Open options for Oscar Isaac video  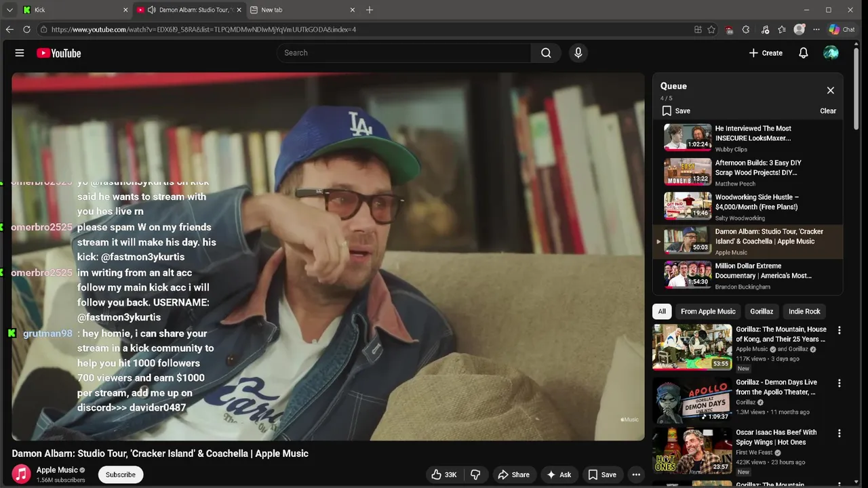(x=839, y=433)
